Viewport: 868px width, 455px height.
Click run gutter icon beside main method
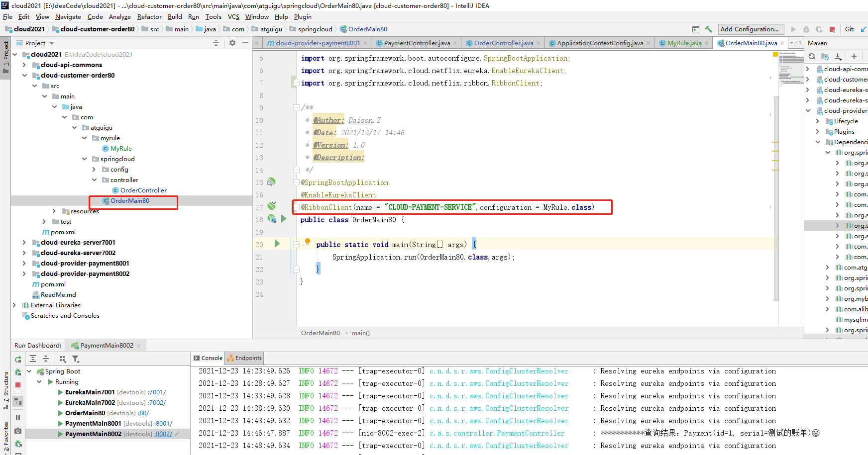pyautogui.click(x=277, y=244)
